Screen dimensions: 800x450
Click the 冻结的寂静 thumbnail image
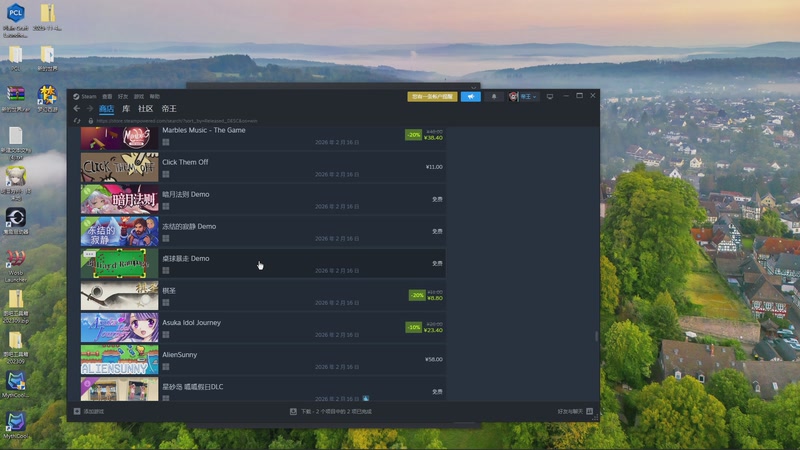(x=119, y=232)
